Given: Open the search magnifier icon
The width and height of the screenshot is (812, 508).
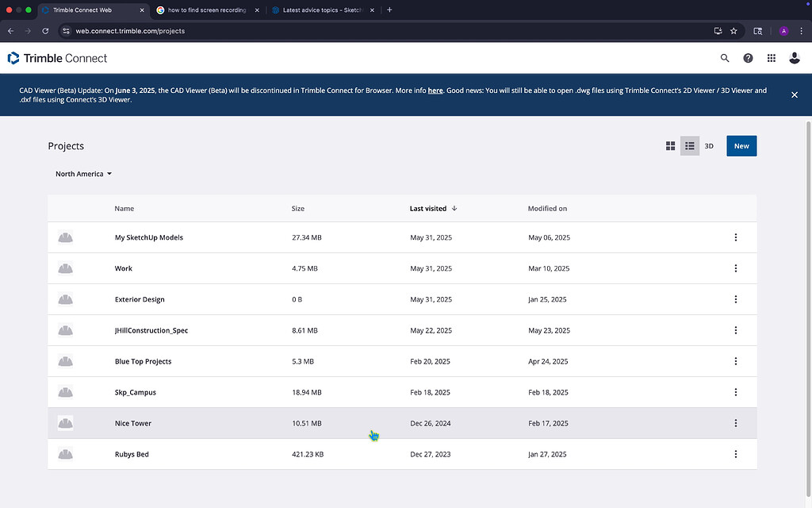Looking at the screenshot, I should pos(724,58).
